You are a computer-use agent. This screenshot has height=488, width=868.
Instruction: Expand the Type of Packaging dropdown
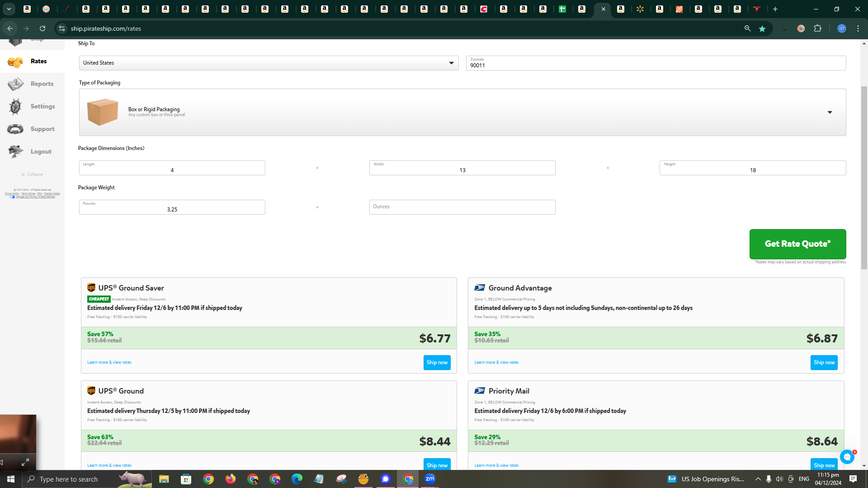pos(462,112)
